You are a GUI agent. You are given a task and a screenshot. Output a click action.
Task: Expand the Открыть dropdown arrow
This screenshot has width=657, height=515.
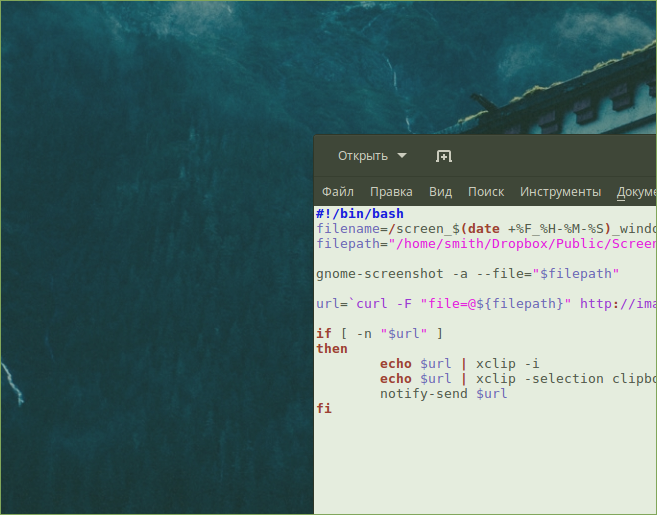[402, 156]
